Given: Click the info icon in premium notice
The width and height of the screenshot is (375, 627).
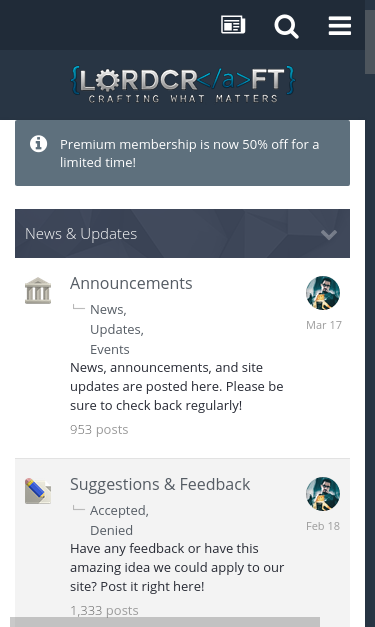Looking at the screenshot, I should tap(38, 144).
